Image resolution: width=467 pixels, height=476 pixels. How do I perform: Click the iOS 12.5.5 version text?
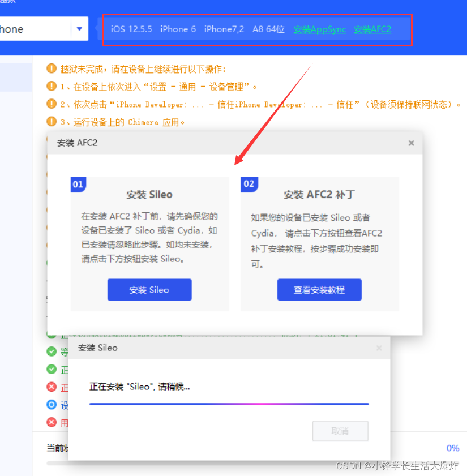point(131,29)
